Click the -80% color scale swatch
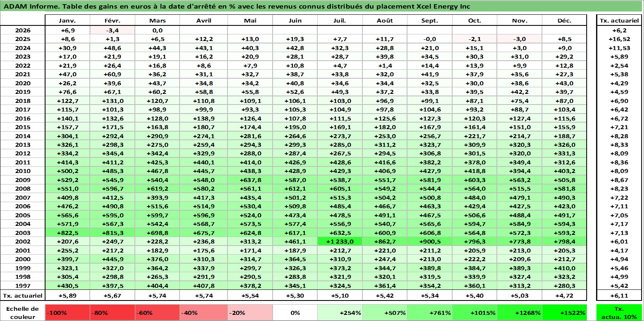This screenshot has height=321, width=644. pyautogui.click(x=112, y=313)
